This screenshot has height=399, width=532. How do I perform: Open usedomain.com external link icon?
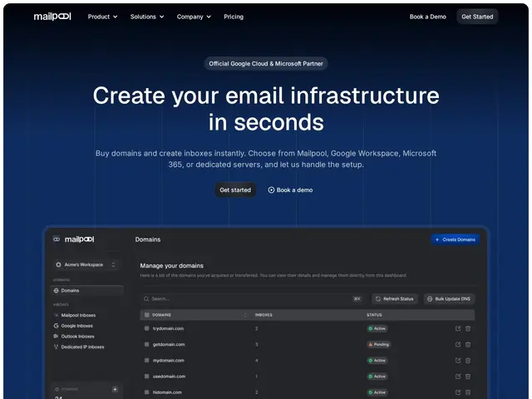[458, 377]
